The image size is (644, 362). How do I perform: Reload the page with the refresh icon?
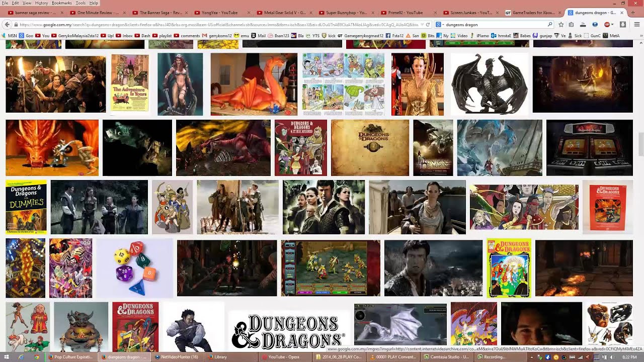pos(428,24)
